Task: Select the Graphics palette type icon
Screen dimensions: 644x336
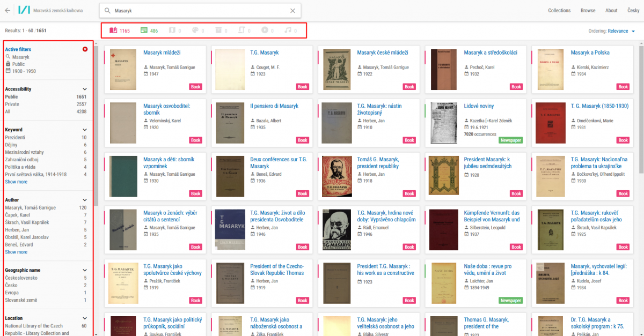Action: coord(195,31)
